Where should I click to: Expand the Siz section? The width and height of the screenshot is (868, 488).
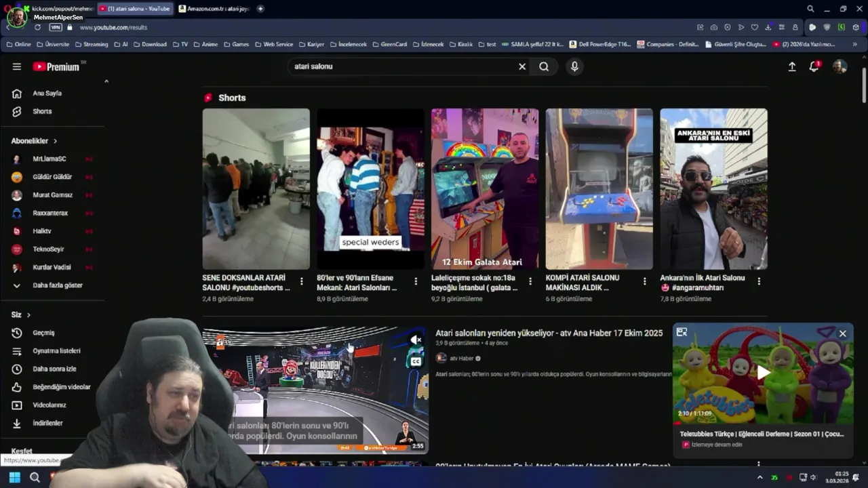(21, 314)
